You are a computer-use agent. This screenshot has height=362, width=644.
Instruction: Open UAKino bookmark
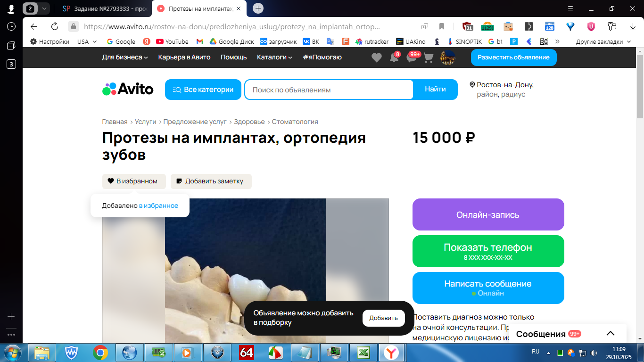[x=411, y=41]
